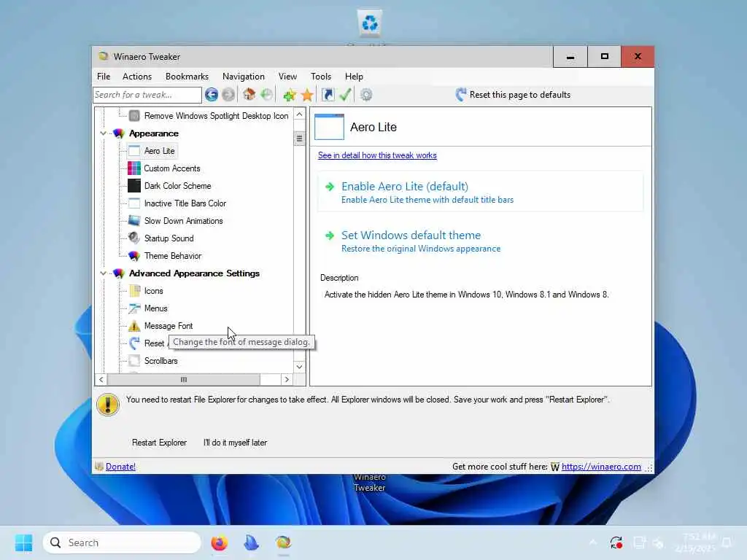This screenshot has width=747, height=560.
Task: Open 'See in detail how this tweak works' link
Action: (377, 155)
